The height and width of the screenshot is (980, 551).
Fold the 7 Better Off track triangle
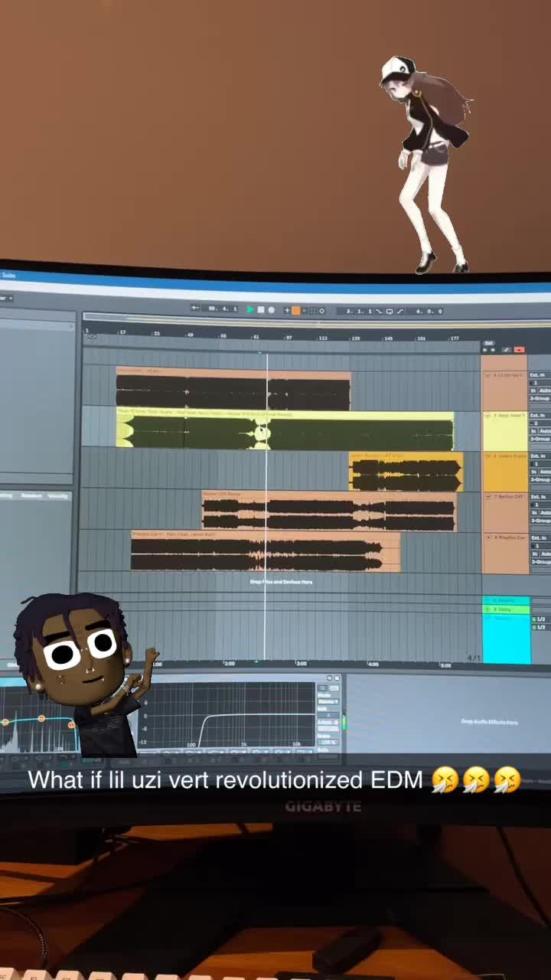point(487,497)
